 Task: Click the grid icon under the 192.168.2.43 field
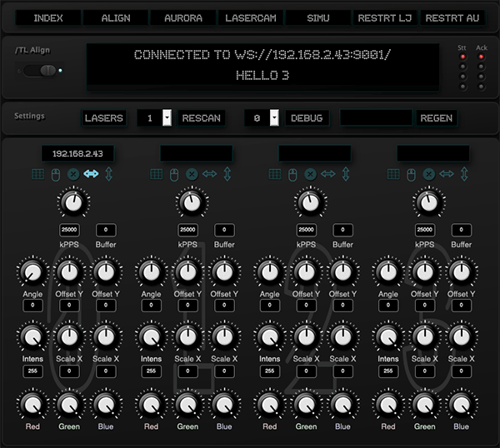click(x=37, y=174)
